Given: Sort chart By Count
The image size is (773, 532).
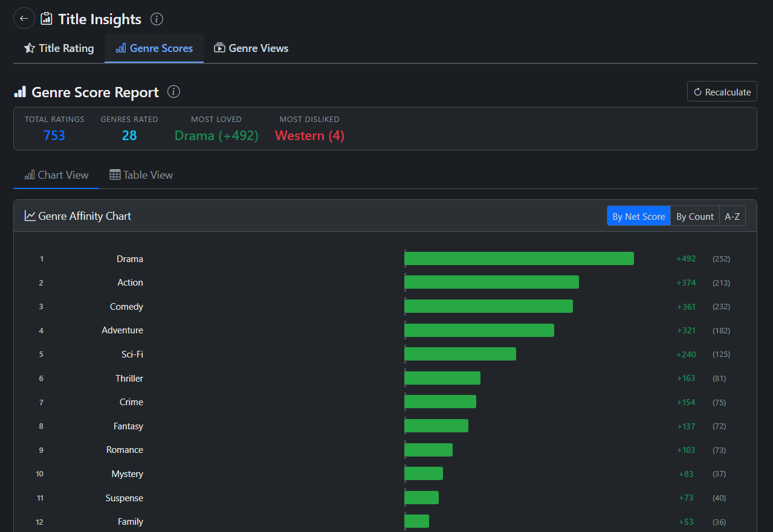Looking at the screenshot, I should (x=694, y=216).
